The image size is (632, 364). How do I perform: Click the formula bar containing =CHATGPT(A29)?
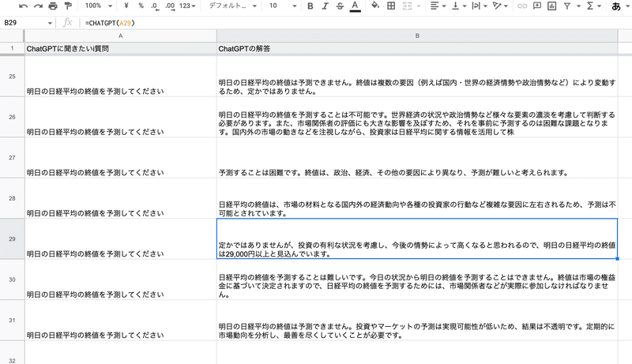pyautogui.click(x=355, y=23)
